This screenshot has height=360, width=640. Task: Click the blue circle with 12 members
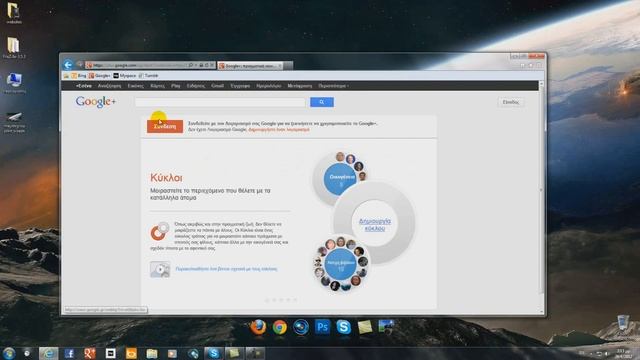point(341,264)
